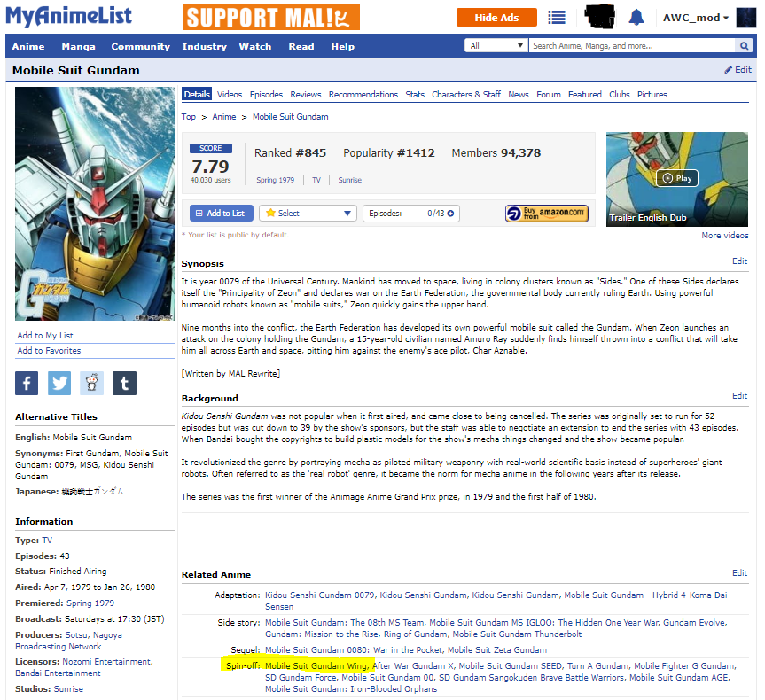Click Edit next to Background
Screen dimensions: 765x700
point(739,395)
